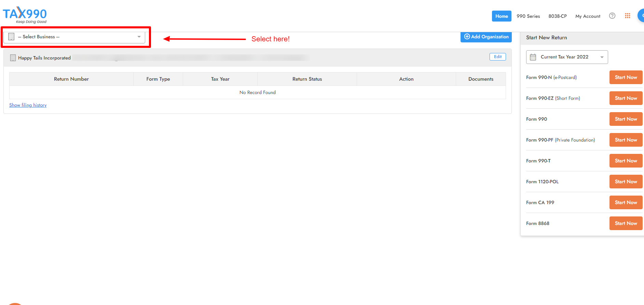Click the Start New Return heading

[x=546, y=38]
